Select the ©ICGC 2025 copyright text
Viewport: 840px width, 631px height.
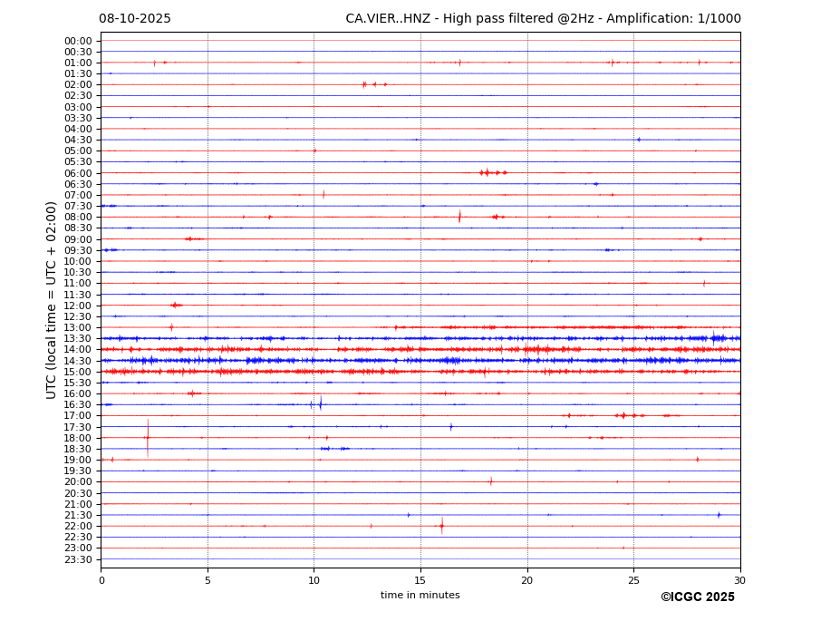pyautogui.click(x=697, y=597)
